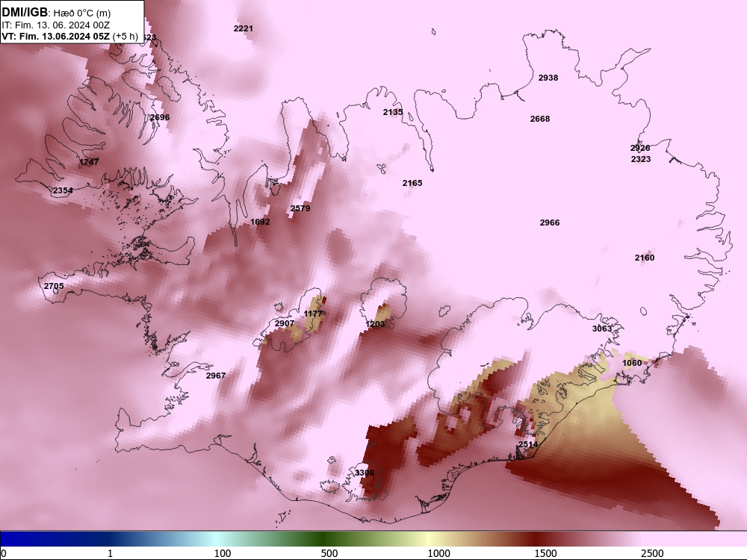
Task: Click the 2579 height value
Action: tap(300, 208)
